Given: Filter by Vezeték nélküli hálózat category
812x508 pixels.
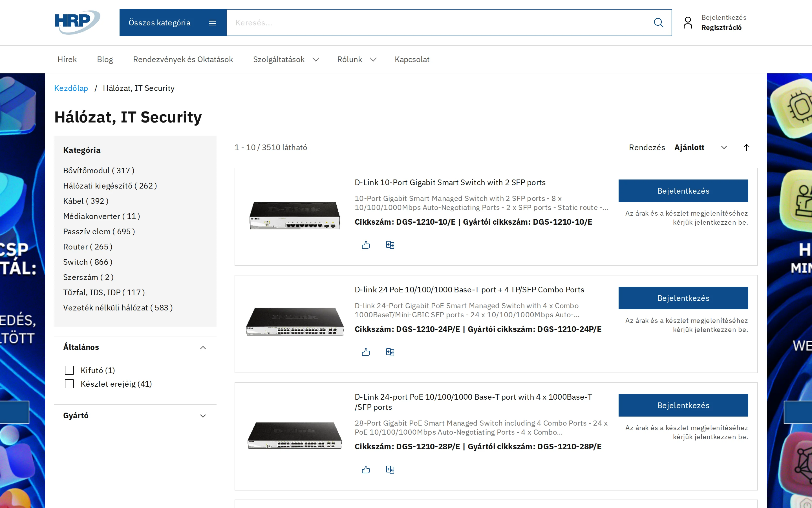Looking at the screenshot, I should [118, 308].
